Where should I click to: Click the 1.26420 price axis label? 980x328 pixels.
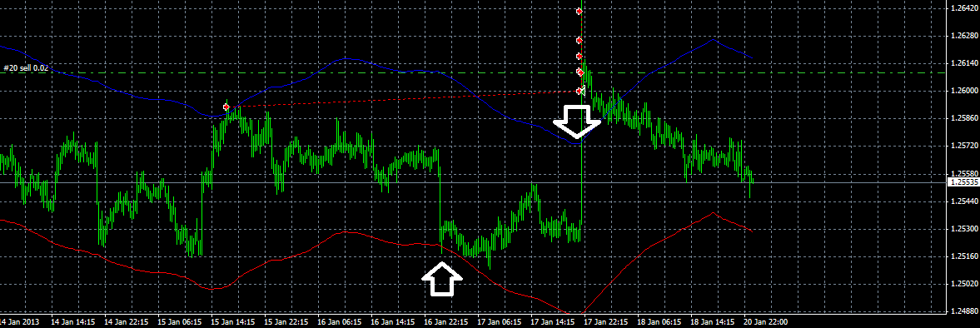pos(963,9)
